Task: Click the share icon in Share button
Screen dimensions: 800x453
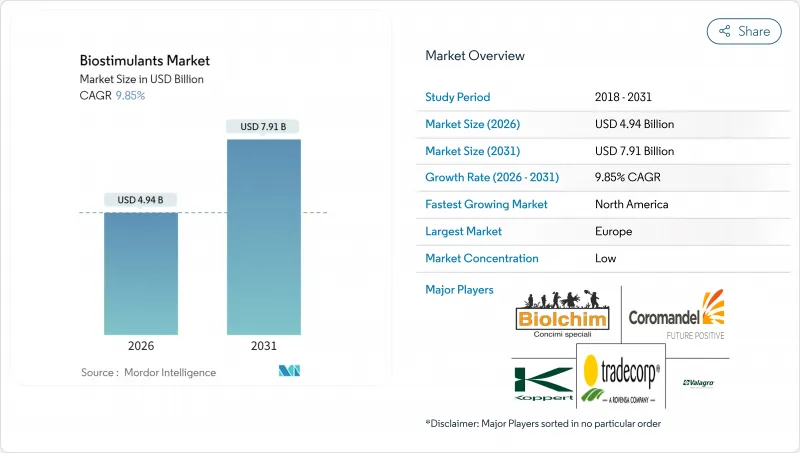Action: click(x=724, y=31)
